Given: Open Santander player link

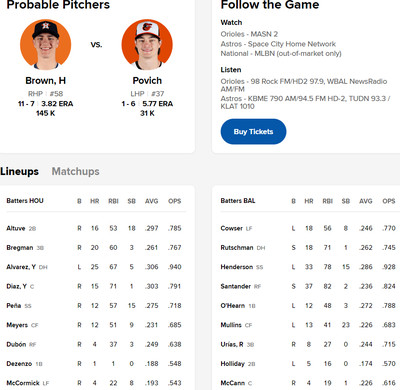Looking at the screenshot, I should [x=236, y=286].
